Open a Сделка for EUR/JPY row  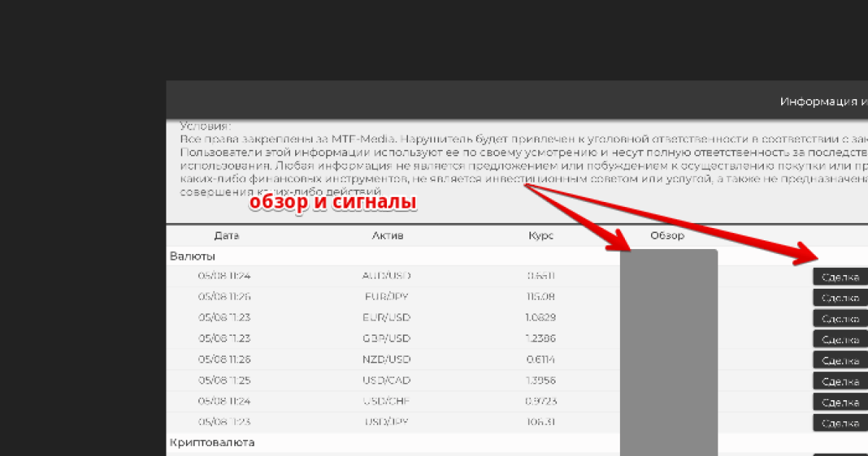click(x=841, y=298)
